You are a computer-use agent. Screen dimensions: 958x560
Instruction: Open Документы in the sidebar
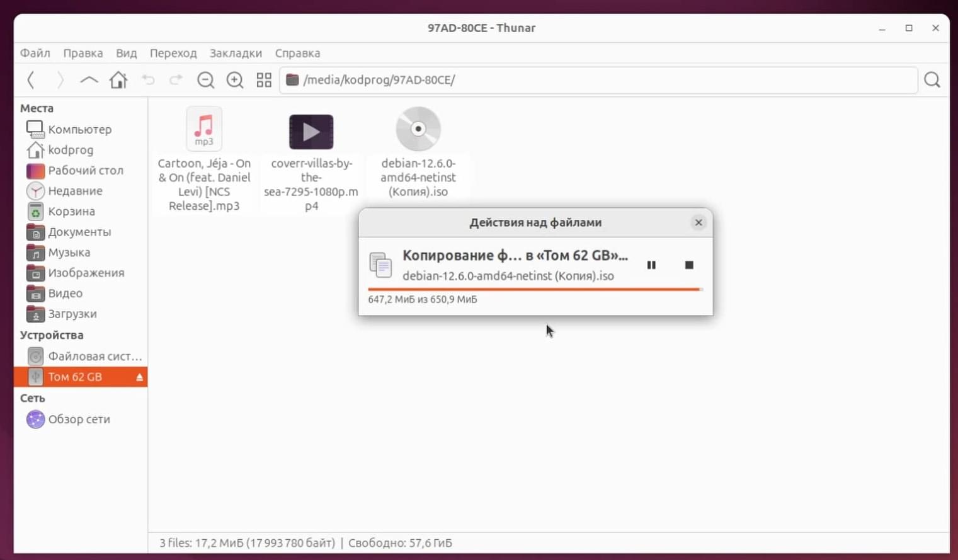pos(81,232)
